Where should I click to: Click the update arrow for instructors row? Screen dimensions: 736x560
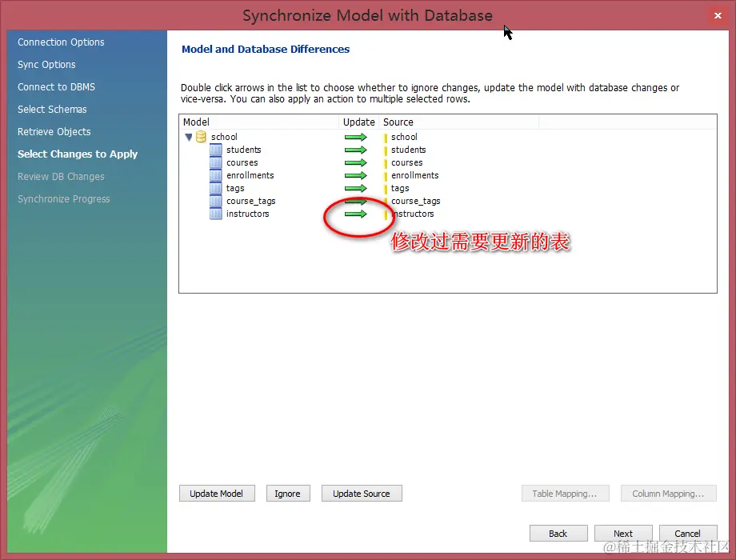(356, 214)
